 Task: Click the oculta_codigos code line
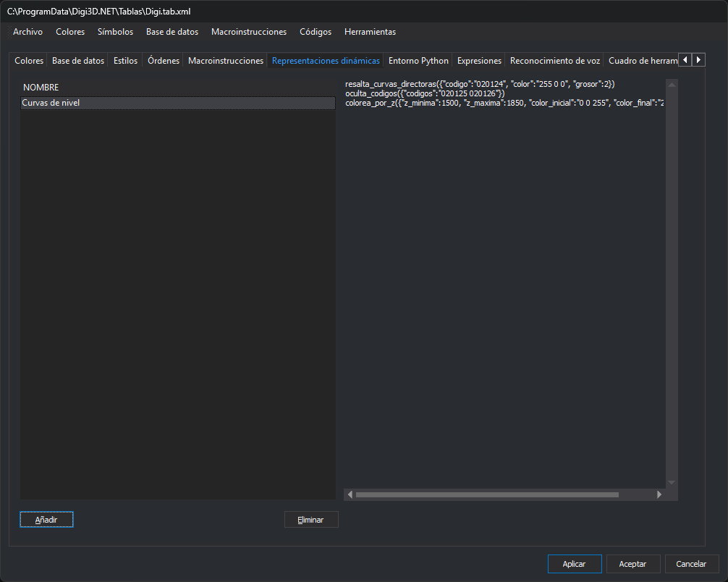(425, 93)
